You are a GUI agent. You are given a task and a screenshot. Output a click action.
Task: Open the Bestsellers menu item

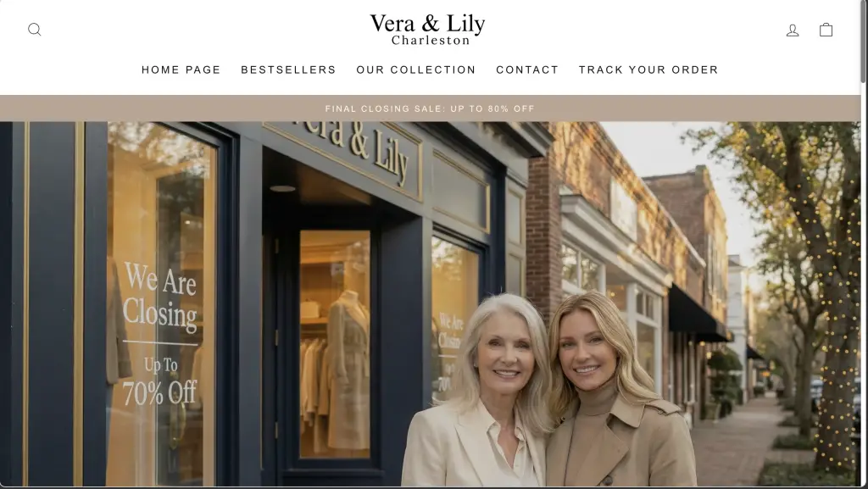coord(288,69)
